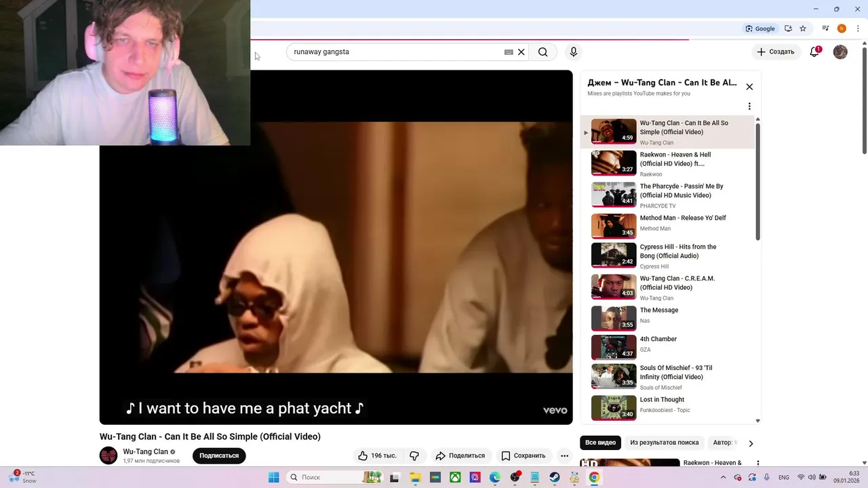Click the YouTube search magnifier button
Viewport: 868px width, 488px height.
pyautogui.click(x=542, y=52)
